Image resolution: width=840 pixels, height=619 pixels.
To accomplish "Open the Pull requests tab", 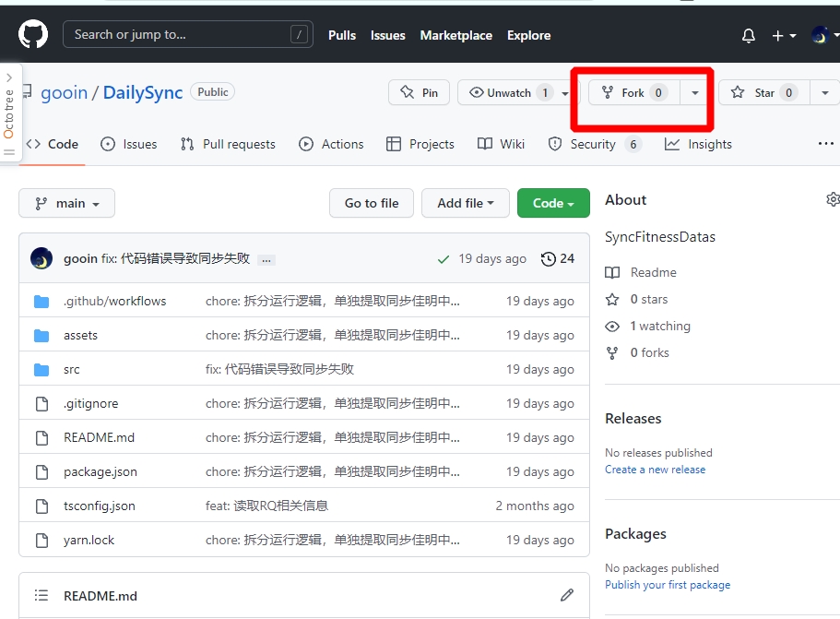I will pos(228,144).
